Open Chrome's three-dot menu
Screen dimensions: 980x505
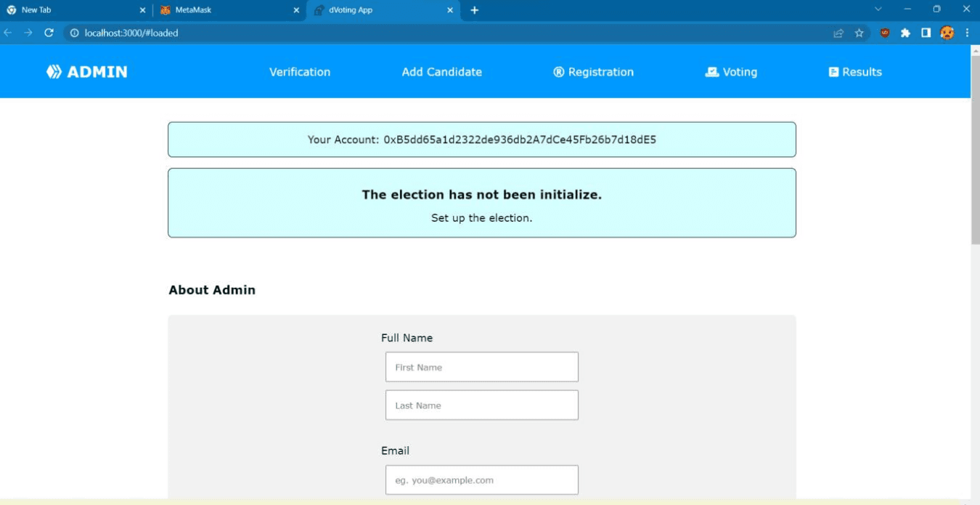[x=967, y=33]
